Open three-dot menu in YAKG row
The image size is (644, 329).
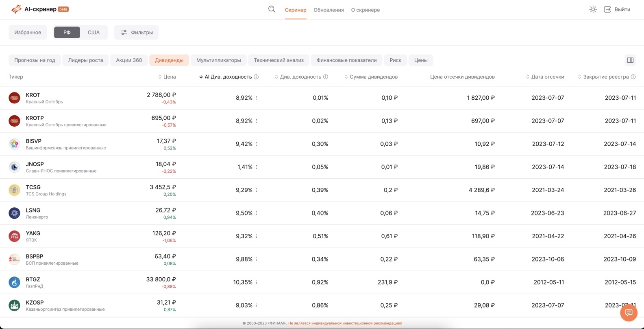click(x=256, y=237)
